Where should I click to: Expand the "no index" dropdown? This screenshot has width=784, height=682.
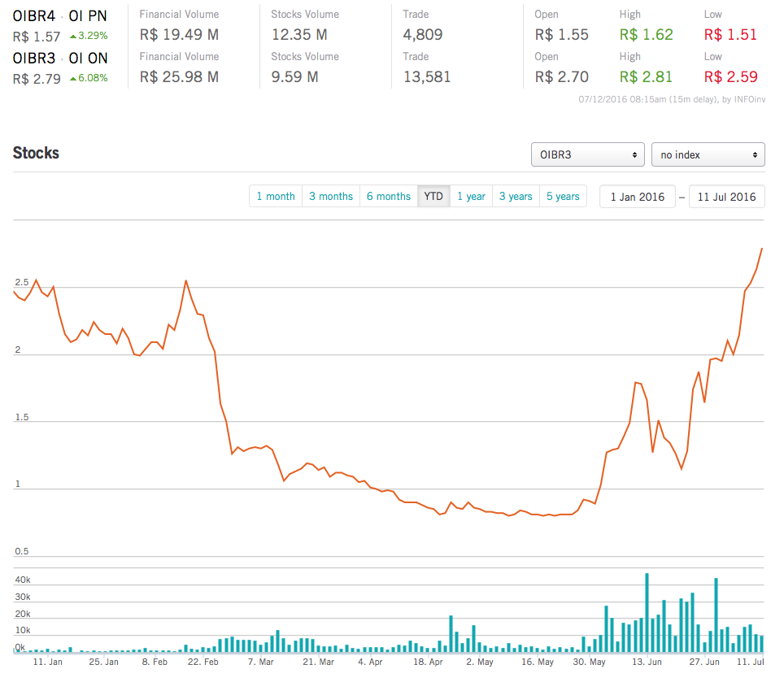coord(708,154)
